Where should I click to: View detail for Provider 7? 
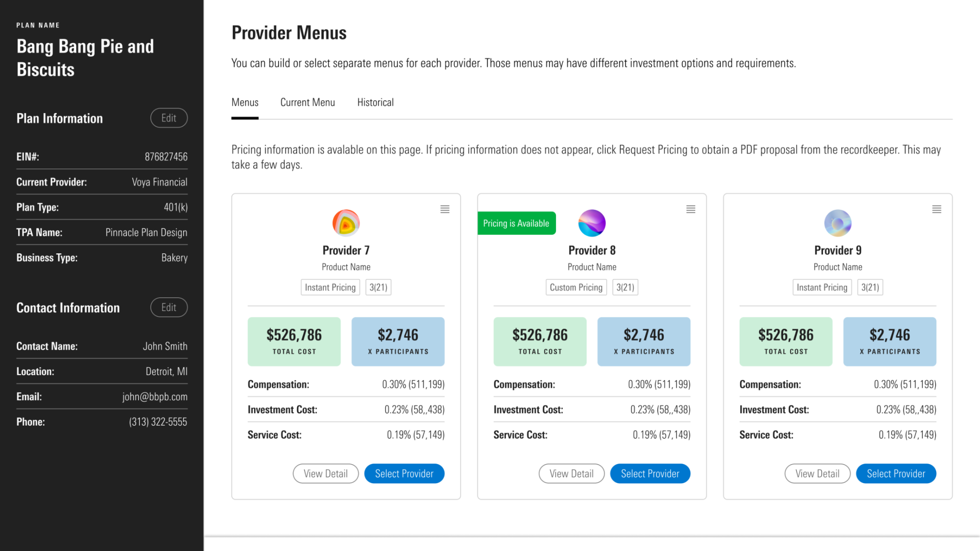click(326, 474)
